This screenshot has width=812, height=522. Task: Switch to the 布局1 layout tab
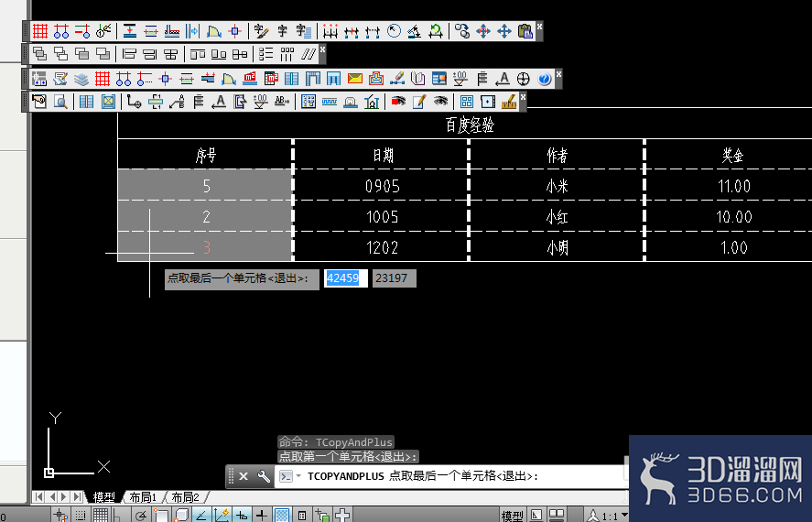(x=143, y=497)
